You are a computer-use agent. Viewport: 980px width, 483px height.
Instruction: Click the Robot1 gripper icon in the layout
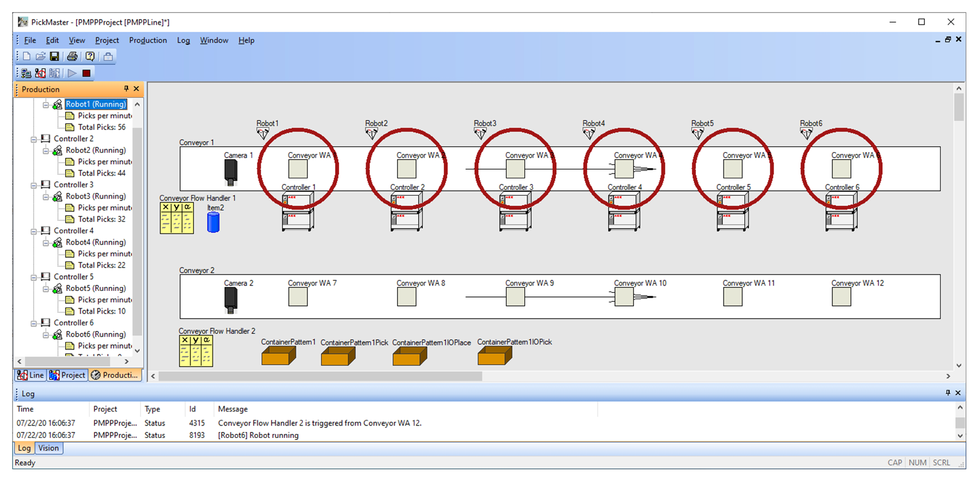coord(262,133)
